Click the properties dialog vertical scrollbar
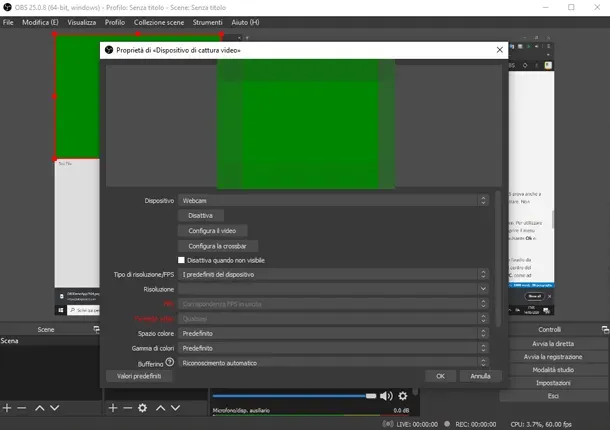Image resolution: width=610 pixels, height=430 pixels. [x=498, y=260]
